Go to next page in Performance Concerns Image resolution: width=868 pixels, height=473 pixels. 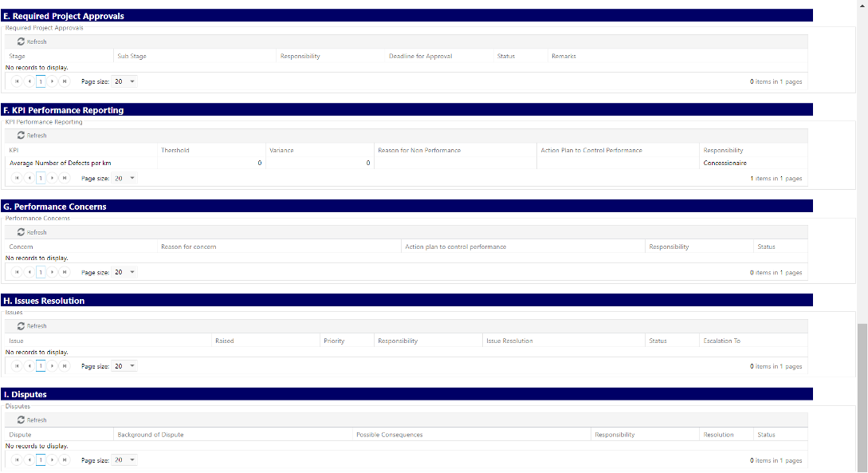pyautogui.click(x=52, y=272)
